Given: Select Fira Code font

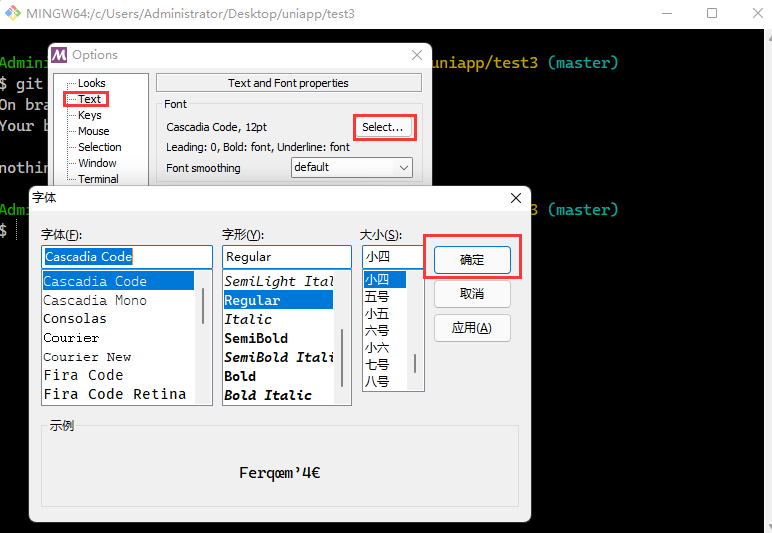Looking at the screenshot, I should pyautogui.click(x=118, y=376).
